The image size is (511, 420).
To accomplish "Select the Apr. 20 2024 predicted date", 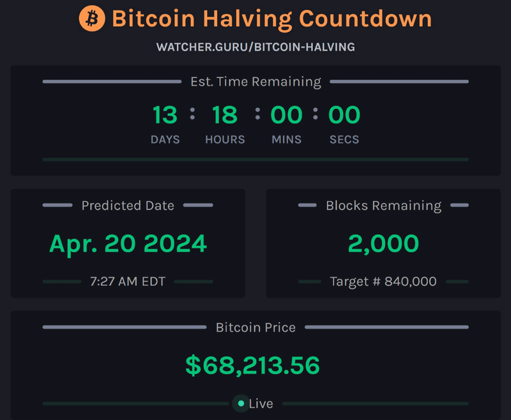I will (128, 243).
